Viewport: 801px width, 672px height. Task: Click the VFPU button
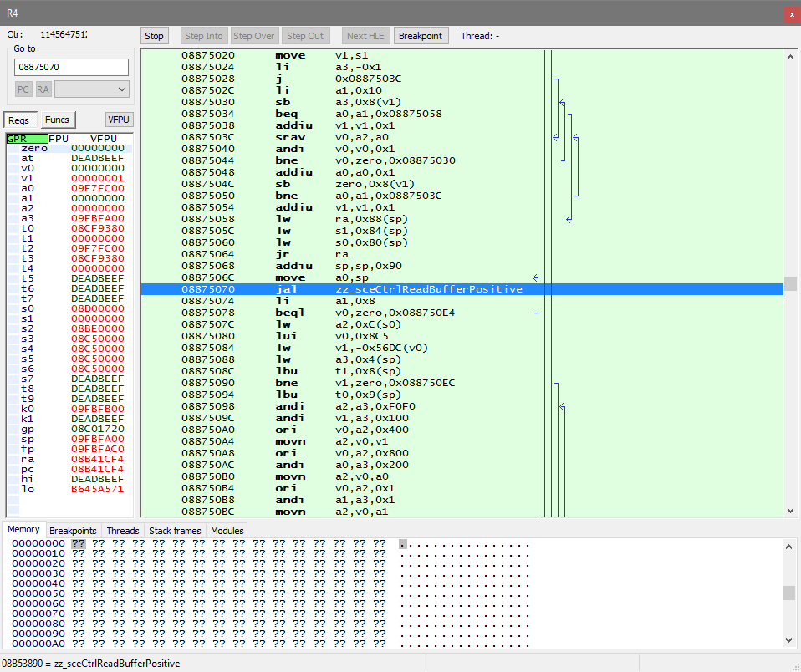point(119,120)
